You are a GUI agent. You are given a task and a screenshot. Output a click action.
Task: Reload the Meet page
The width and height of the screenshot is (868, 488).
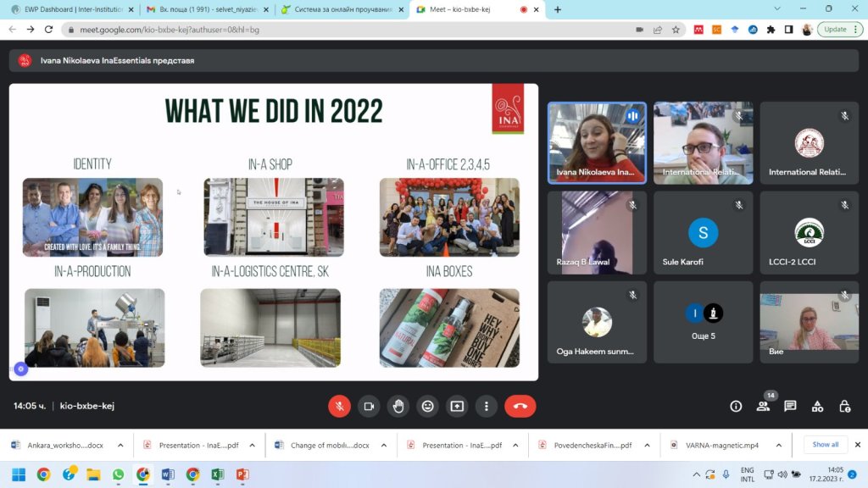click(48, 30)
